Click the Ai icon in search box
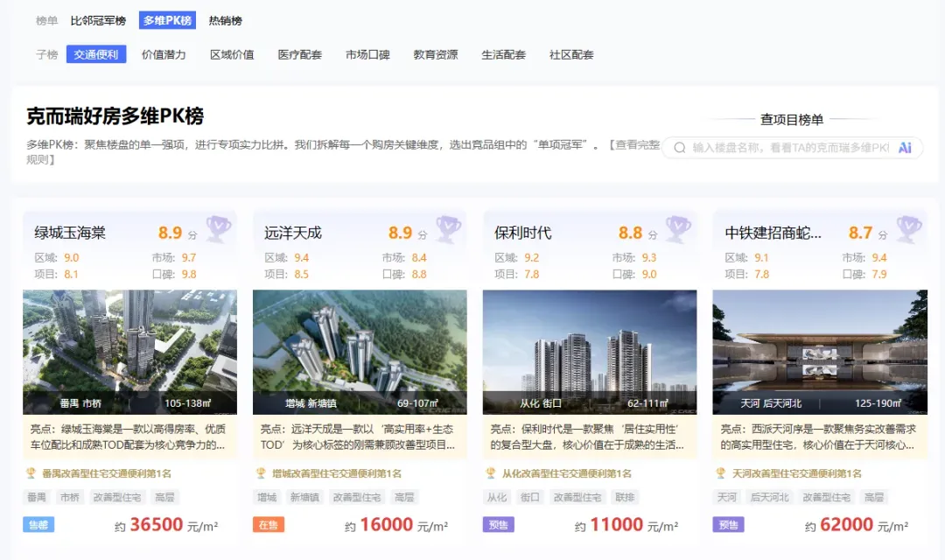Image resolution: width=945 pixels, height=560 pixels. click(x=906, y=148)
